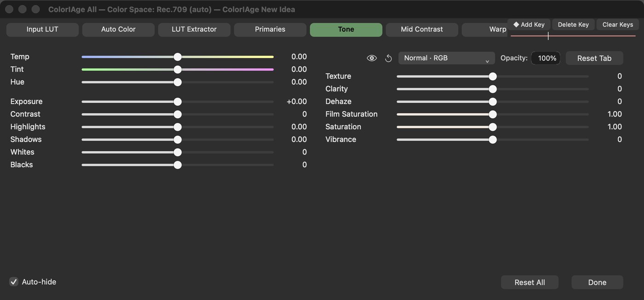Viewport: 644px width, 300px height.
Task: Toggle the Auto-hide checkbox
Action: pyautogui.click(x=14, y=282)
